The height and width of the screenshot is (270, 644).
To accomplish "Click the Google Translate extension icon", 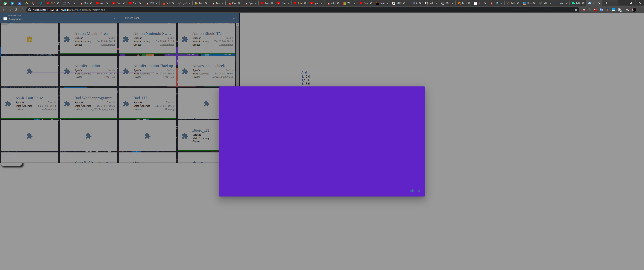I will 601,10.
